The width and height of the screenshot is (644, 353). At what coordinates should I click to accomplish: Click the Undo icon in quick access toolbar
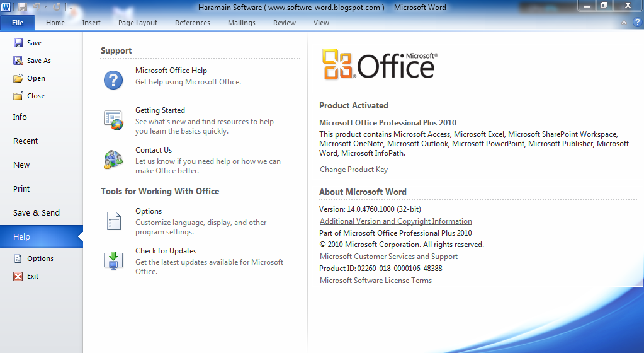pyautogui.click(x=37, y=7)
